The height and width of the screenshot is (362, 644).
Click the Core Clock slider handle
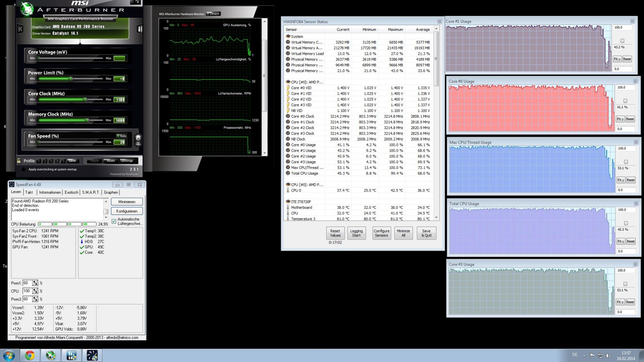point(85,100)
